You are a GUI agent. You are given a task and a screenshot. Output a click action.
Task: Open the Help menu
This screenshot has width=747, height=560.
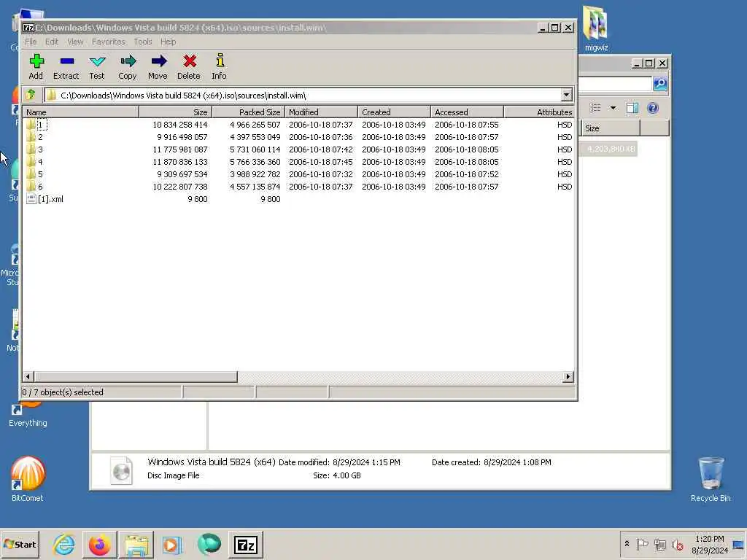[x=169, y=42]
